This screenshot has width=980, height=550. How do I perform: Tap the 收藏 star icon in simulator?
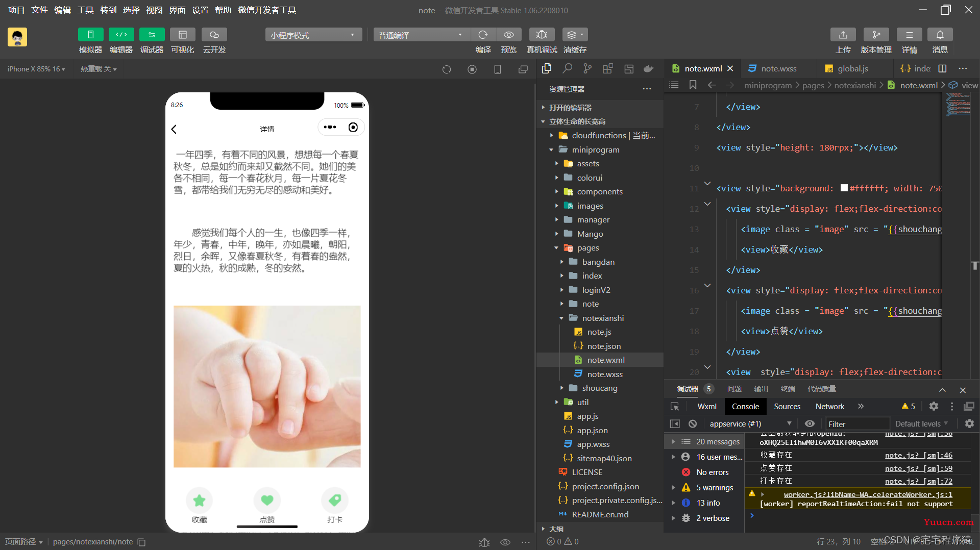pos(199,501)
